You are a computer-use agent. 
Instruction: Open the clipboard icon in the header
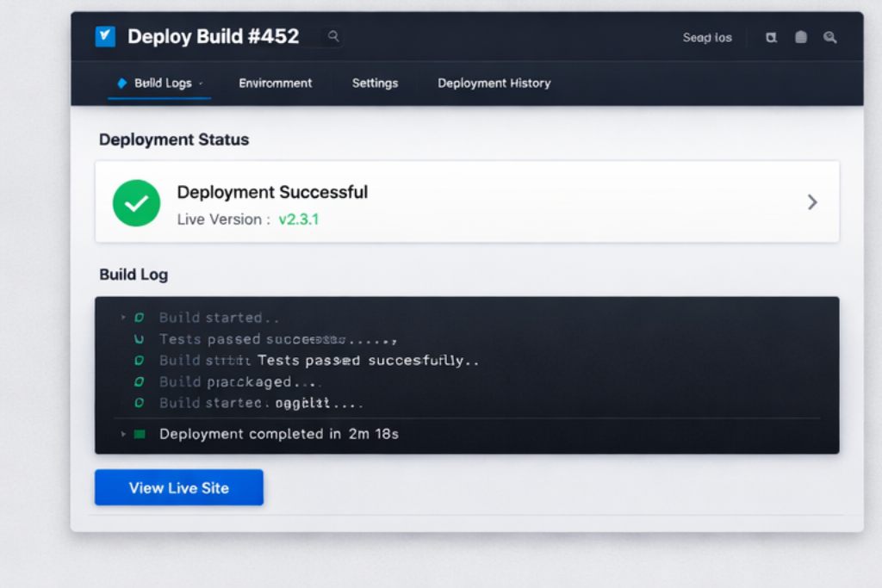[801, 37]
